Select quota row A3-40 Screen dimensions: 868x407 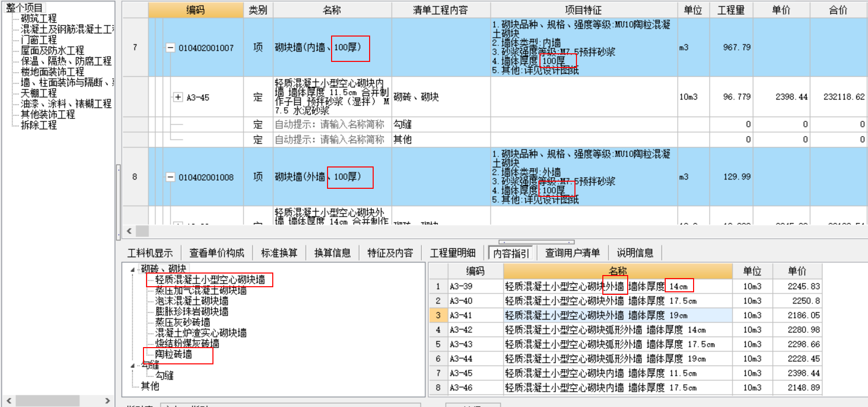pos(625,301)
